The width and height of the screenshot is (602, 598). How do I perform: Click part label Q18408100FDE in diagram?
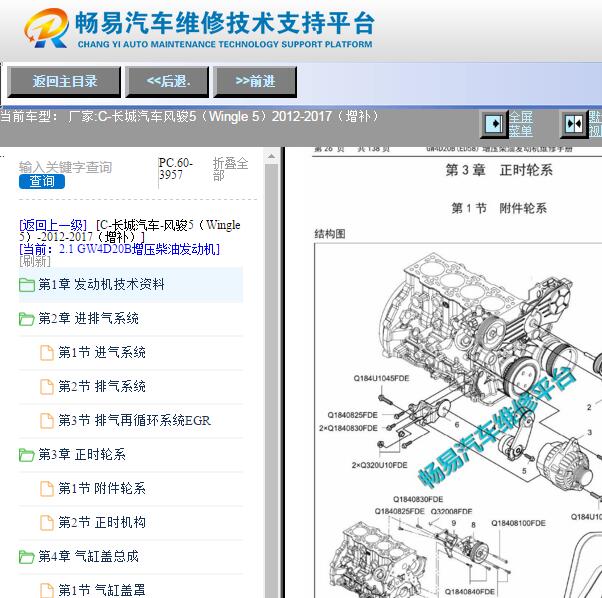click(518, 523)
